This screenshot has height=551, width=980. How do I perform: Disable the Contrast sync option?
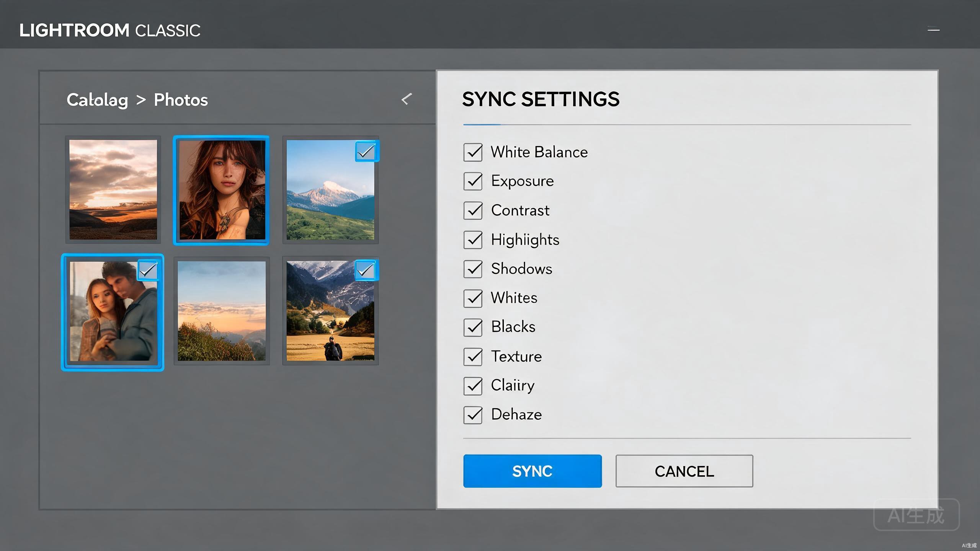click(473, 210)
